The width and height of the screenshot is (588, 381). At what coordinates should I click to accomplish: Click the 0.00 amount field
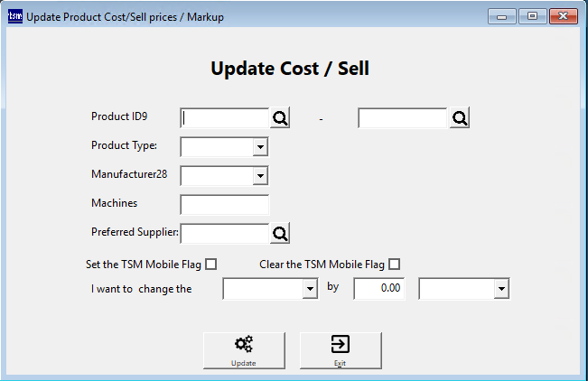379,289
